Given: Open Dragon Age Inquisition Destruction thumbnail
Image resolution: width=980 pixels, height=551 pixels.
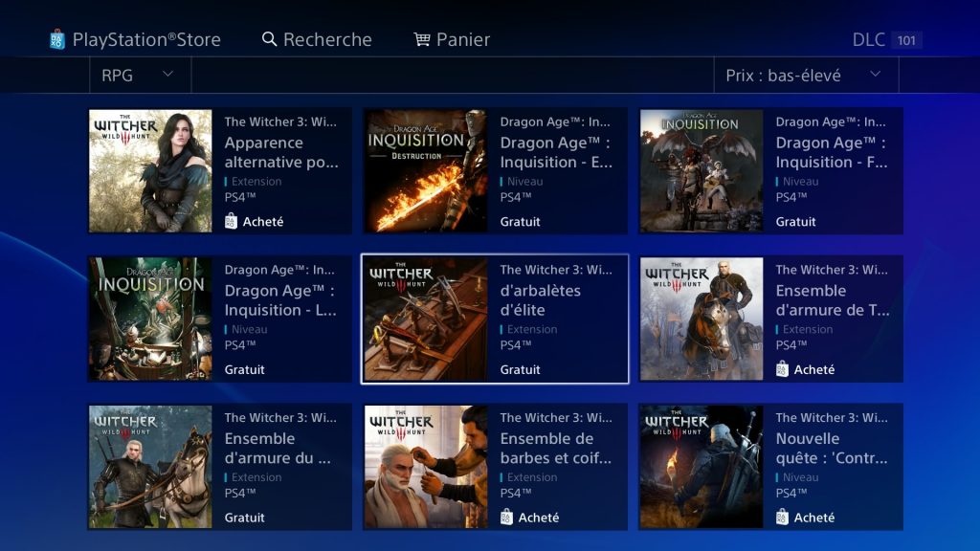Looking at the screenshot, I should 426,171.
